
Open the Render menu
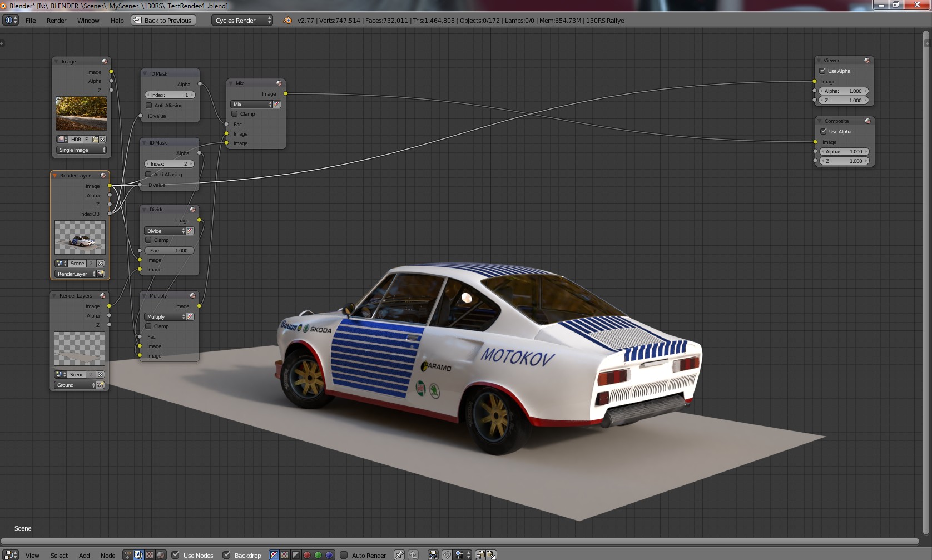tap(56, 21)
